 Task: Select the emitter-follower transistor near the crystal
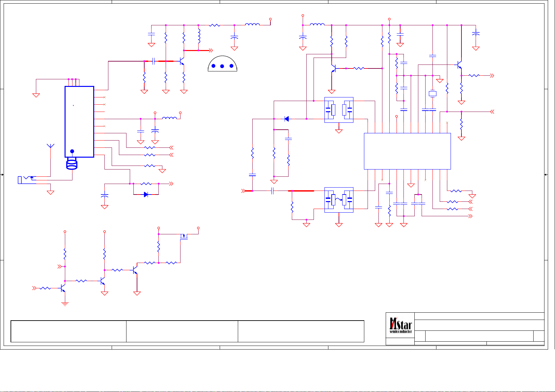tap(459, 65)
